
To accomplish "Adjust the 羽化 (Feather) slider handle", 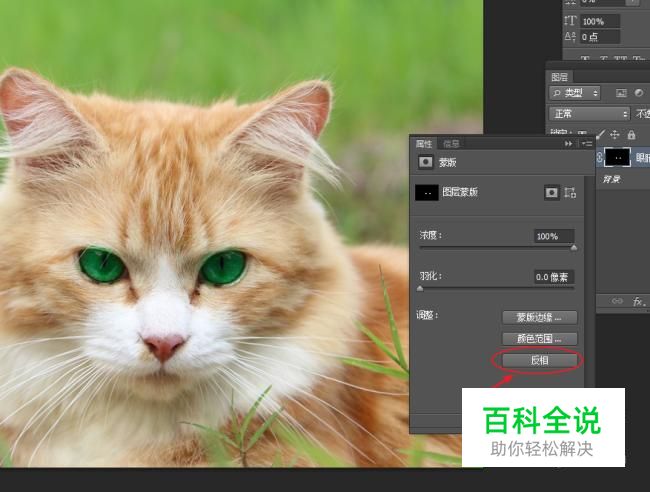I will pos(420,289).
